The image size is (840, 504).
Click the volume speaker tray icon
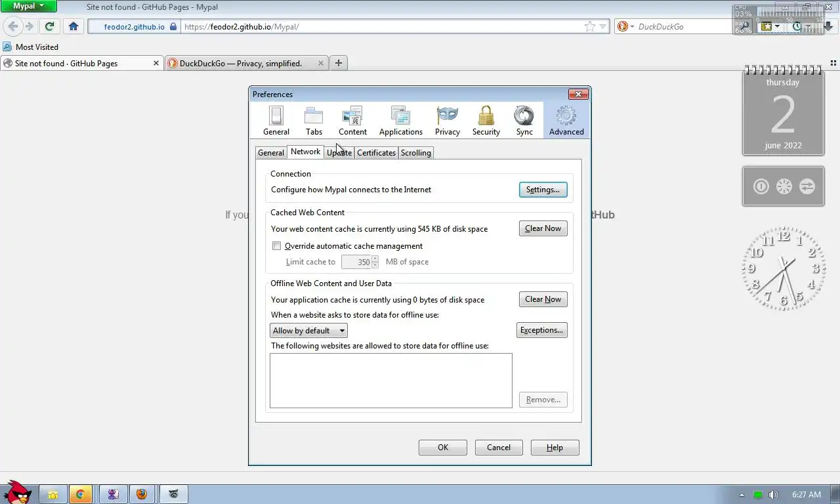(x=773, y=495)
